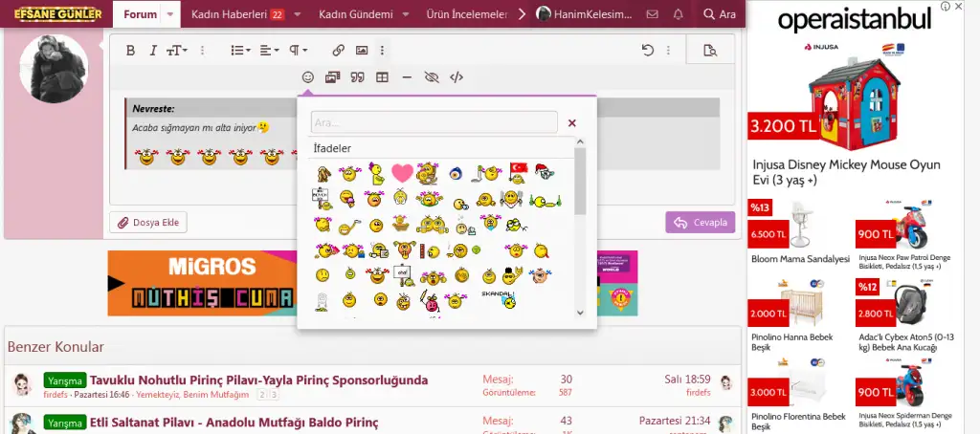This screenshot has width=980, height=434.
Task: Select the Turkish flag smiley
Action: pyautogui.click(x=519, y=172)
